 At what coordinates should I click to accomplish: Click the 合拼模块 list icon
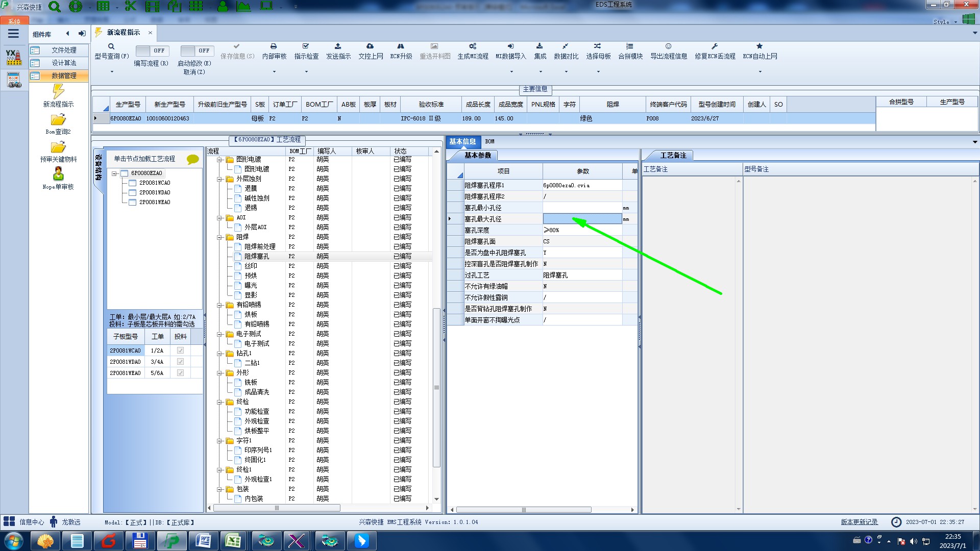click(x=630, y=46)
